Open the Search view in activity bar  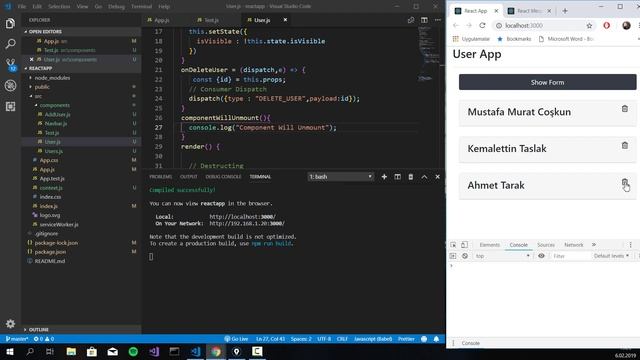click(10, 44)
